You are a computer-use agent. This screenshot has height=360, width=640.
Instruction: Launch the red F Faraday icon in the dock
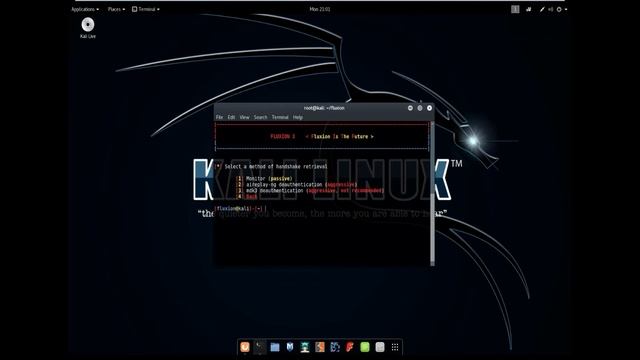pyautogui.click(x=350, y=347)
